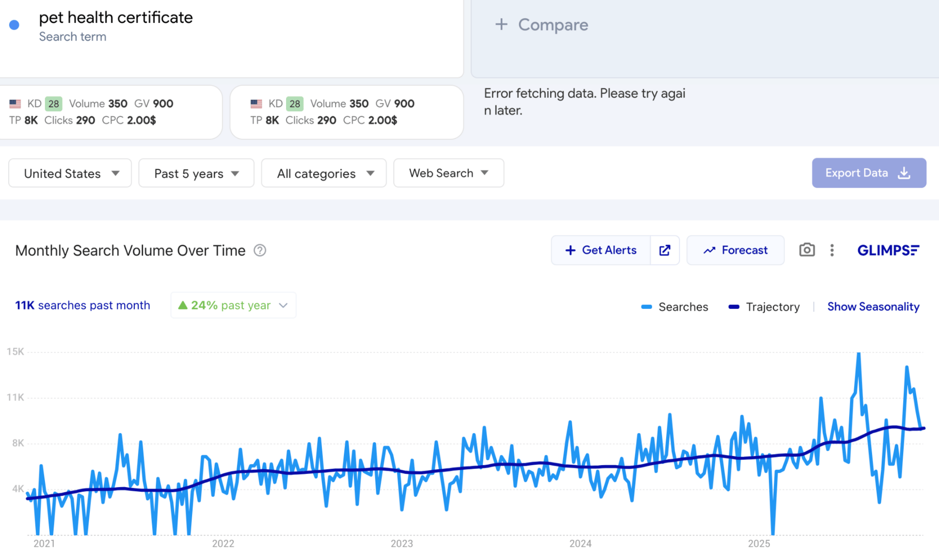Click the Export Data button

point(869,173)
